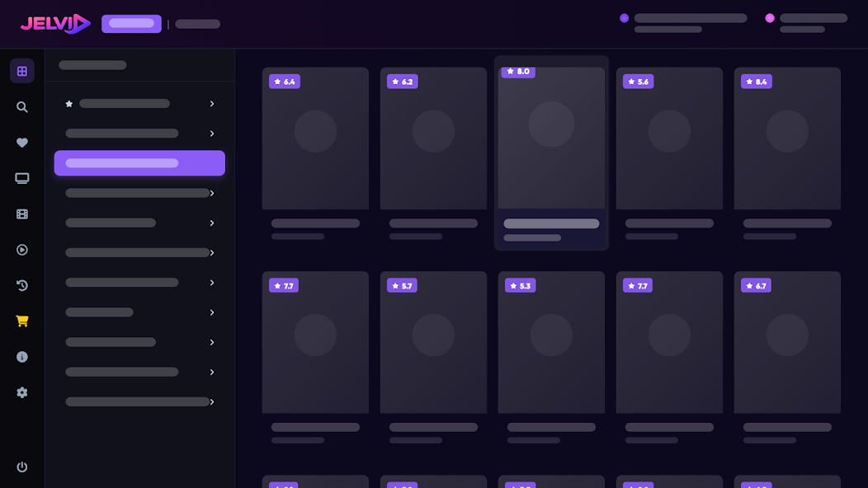Open the poster rated 8.4
Image resolution: width=868 pixels, height=488 pixels.
(x=787, y=138)
